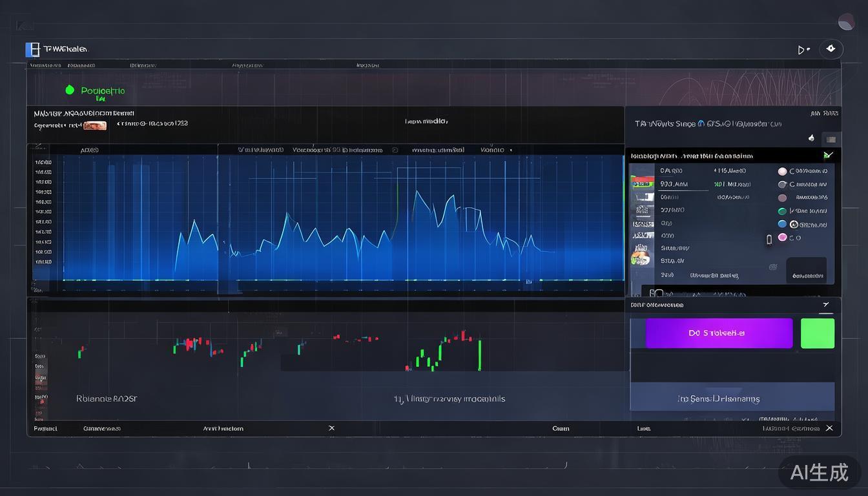Viewport: 868px width, 496px height.
Task: Click the small droplet icon in right panel
Action: [x=811, y=138]
